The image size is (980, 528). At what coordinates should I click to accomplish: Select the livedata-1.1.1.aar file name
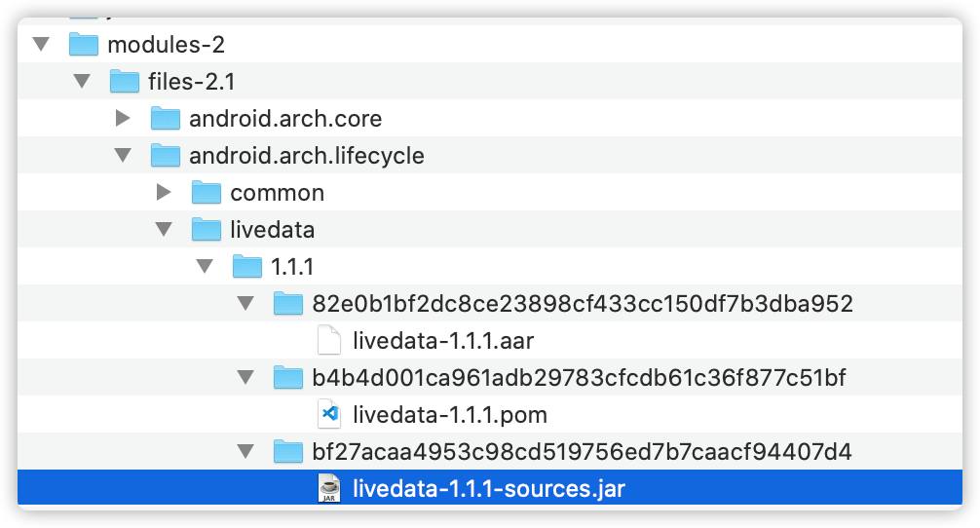[x=443, y=340]
